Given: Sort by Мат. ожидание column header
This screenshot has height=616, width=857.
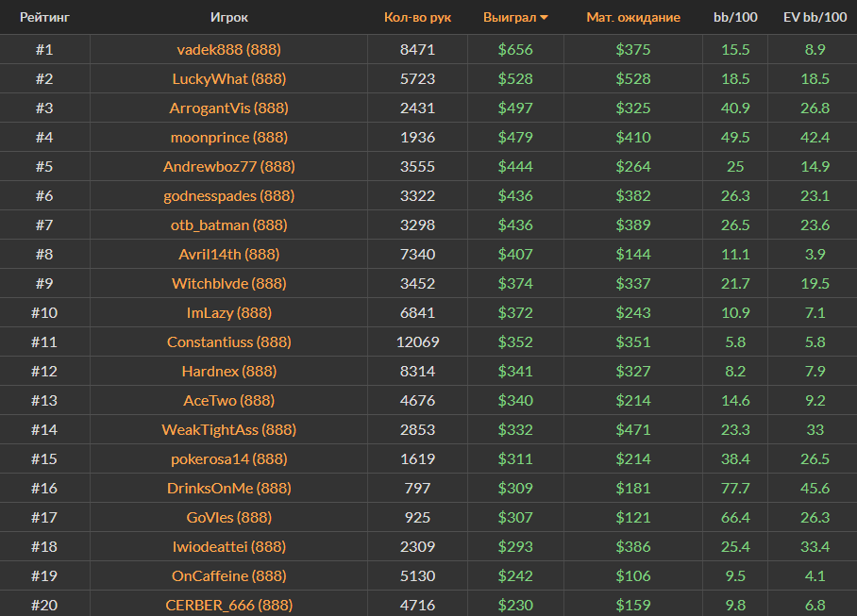Looking at the screenshot, I should (632, 18).
